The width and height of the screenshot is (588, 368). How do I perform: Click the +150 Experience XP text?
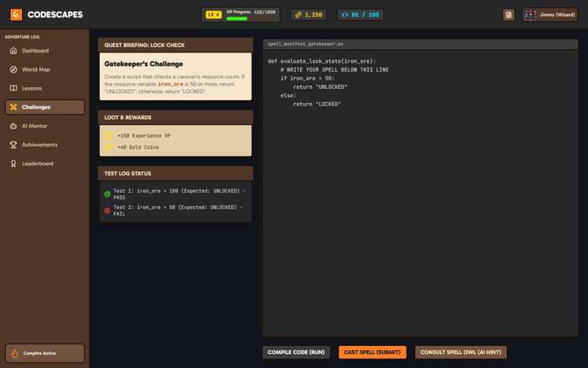point(144,136)
